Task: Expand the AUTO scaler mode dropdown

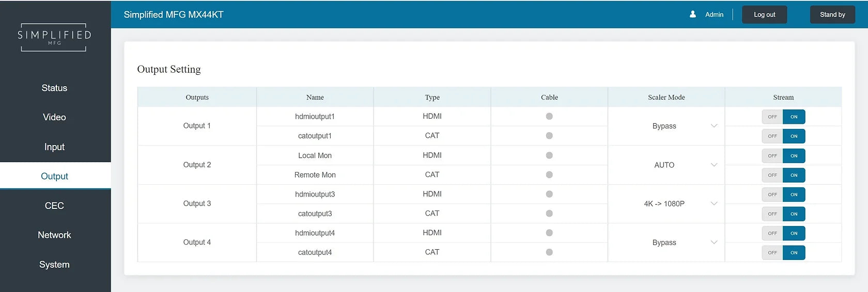Action: click(x=666, y=165)
